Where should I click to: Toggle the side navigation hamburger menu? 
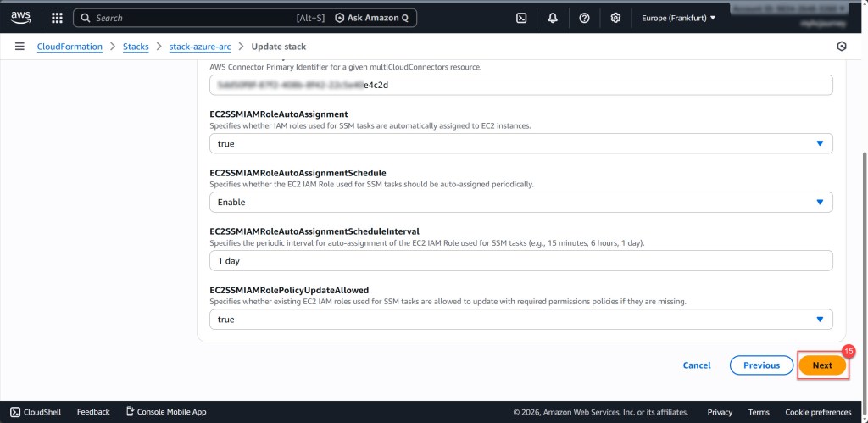click(19, 47)
